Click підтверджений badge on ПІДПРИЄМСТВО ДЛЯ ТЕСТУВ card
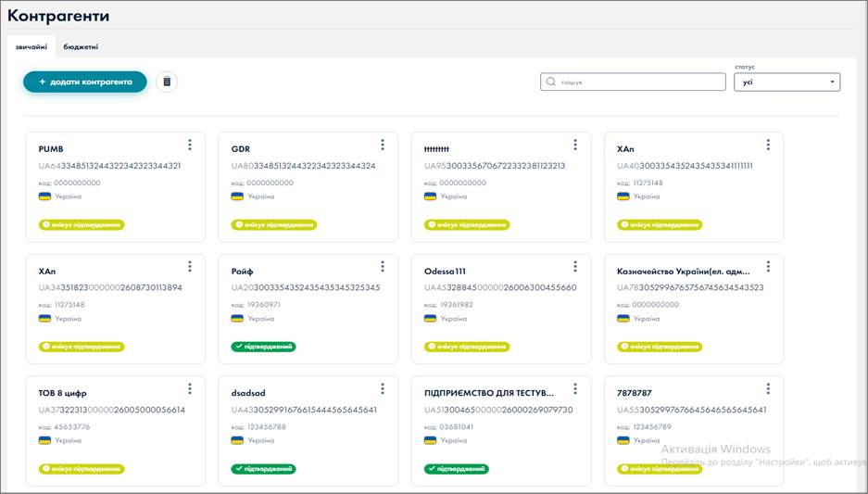Screen dimensions: 868x494 pyautogui.click(x=456, y=469)
